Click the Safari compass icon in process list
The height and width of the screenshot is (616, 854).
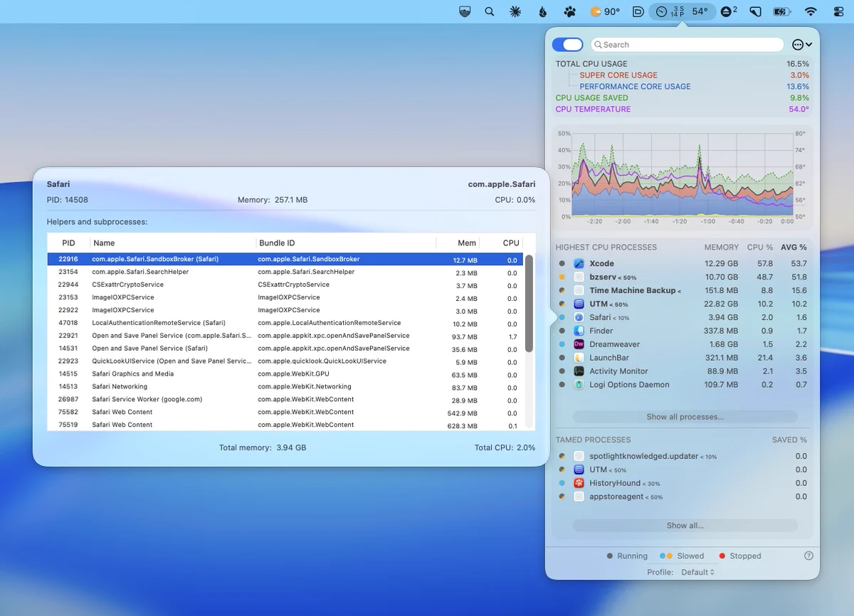pyautogui.click(x=579, y=317)
